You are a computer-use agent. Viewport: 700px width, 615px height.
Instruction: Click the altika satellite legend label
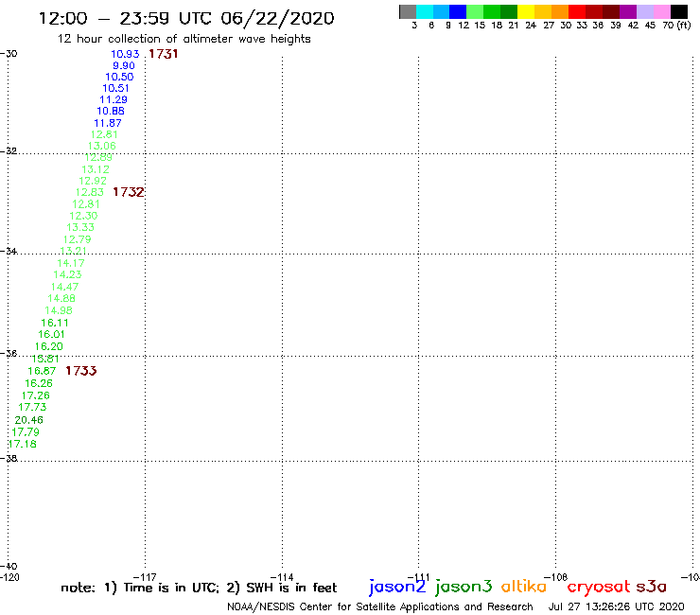tap(524, 587)
